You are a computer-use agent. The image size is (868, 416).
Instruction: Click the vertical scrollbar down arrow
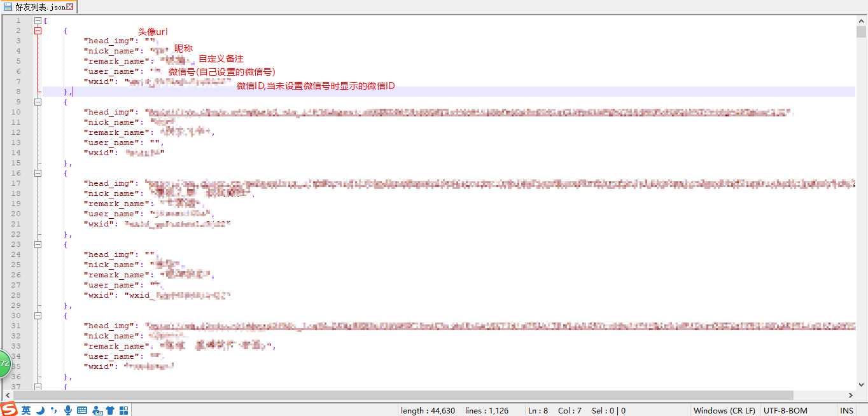tap(862, 385)
